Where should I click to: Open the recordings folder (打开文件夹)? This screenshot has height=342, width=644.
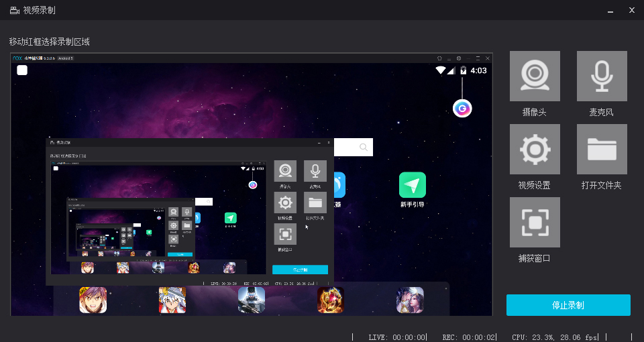[x=602, y=149]
